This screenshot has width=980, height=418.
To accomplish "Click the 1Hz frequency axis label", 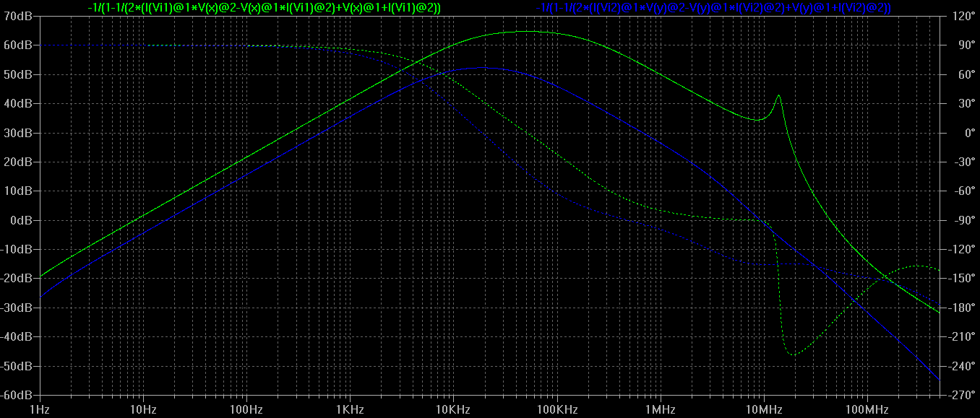I will (x=40, y=410).
